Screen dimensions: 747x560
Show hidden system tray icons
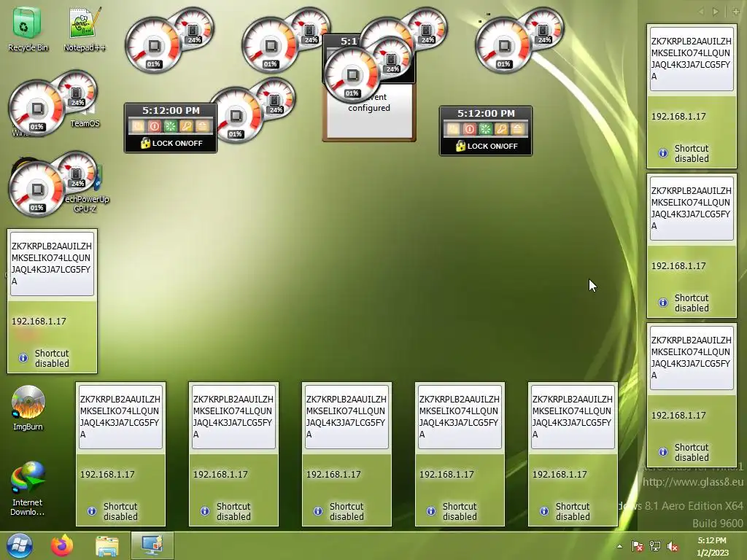point(619,546)
